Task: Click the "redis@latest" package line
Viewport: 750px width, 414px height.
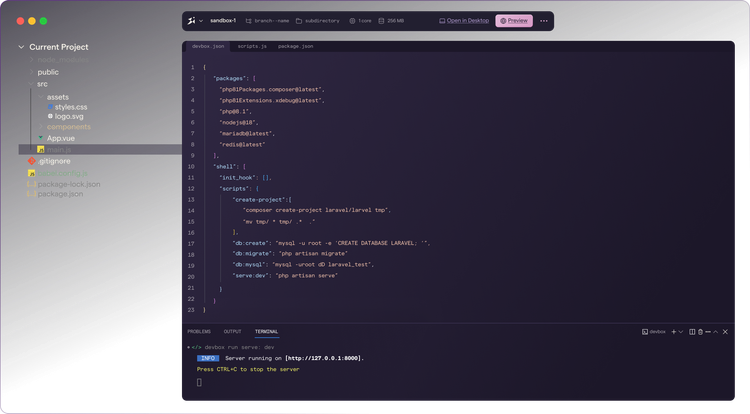Action: [x=242, y=144]
